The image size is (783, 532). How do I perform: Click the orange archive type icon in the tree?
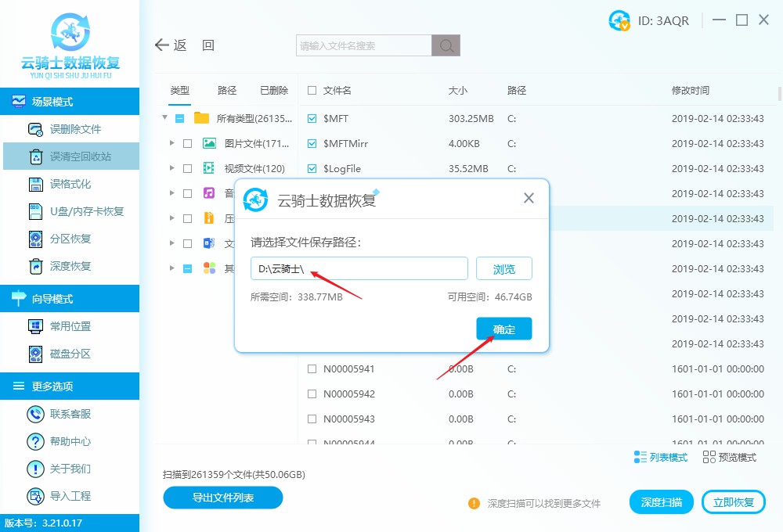(x=209, y=218)
